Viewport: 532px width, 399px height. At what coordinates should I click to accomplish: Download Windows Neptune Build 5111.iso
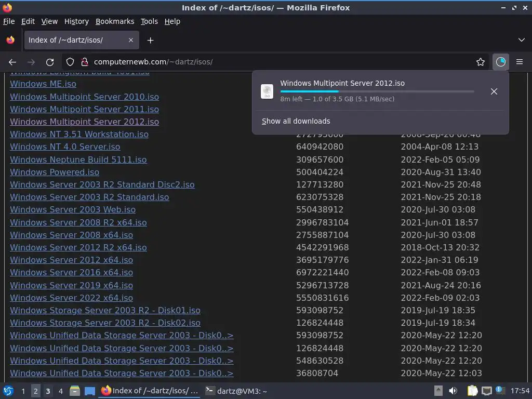tap(78, 159)
